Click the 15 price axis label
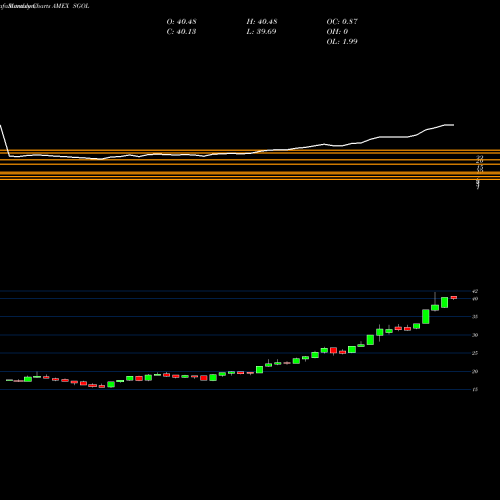The image size is (500, 500). tap(475, 389)
